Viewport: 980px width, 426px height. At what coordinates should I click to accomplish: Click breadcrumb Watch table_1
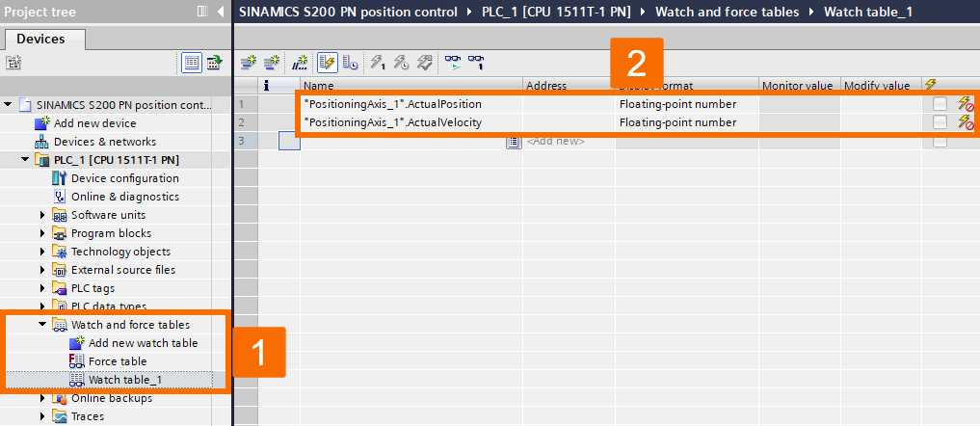868,12
